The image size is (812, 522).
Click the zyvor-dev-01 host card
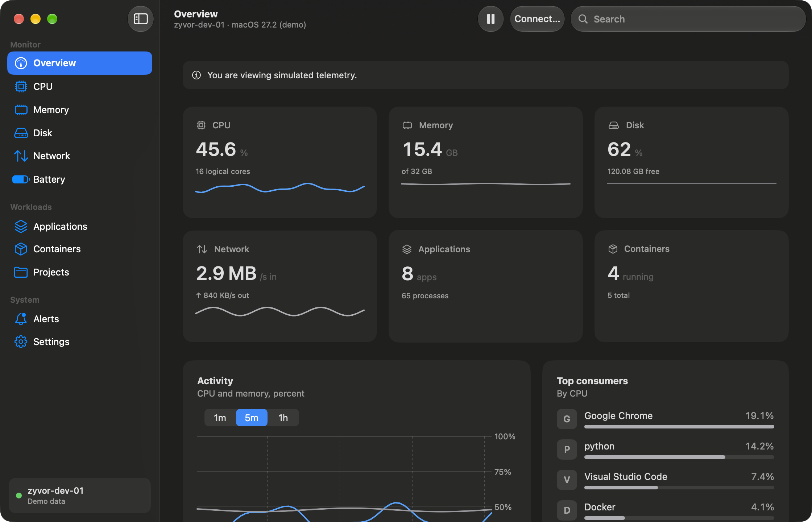click(80, 496)
